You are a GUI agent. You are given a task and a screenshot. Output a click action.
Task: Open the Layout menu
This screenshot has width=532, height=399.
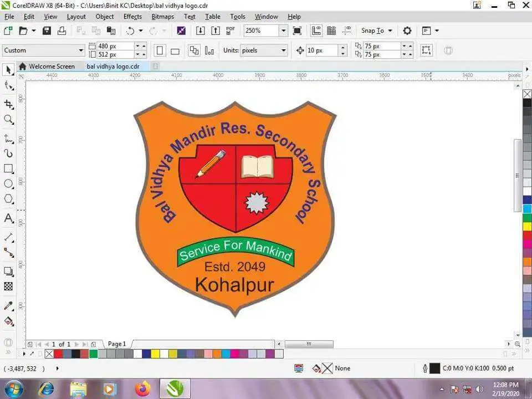click(76, 17)
